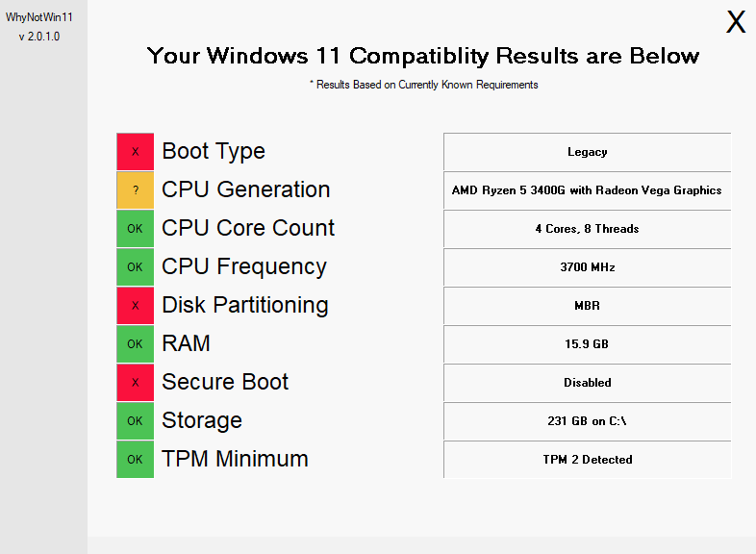Click the 3700 MHz frequency result
The image size is (756, 554).
click(x=588, y=267)
